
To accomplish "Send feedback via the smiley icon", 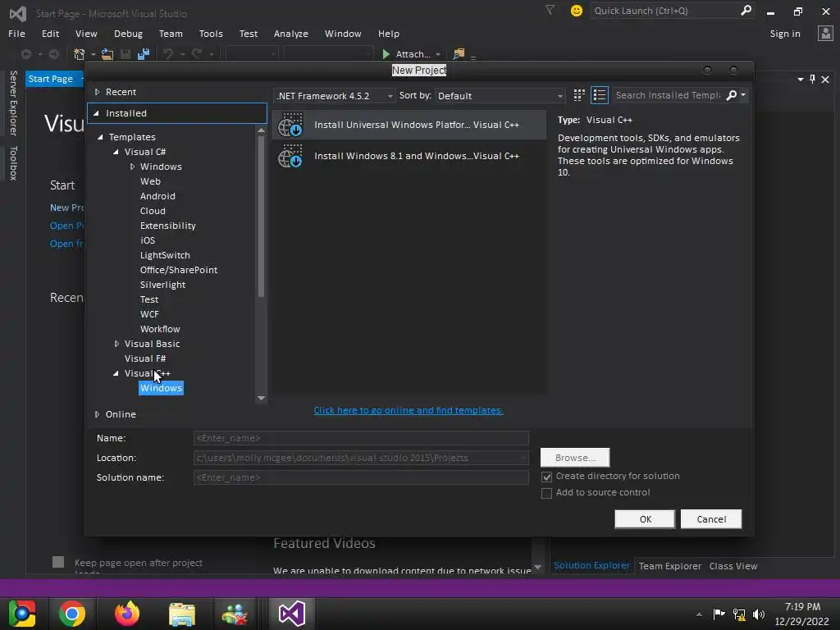I will [577, 11].
